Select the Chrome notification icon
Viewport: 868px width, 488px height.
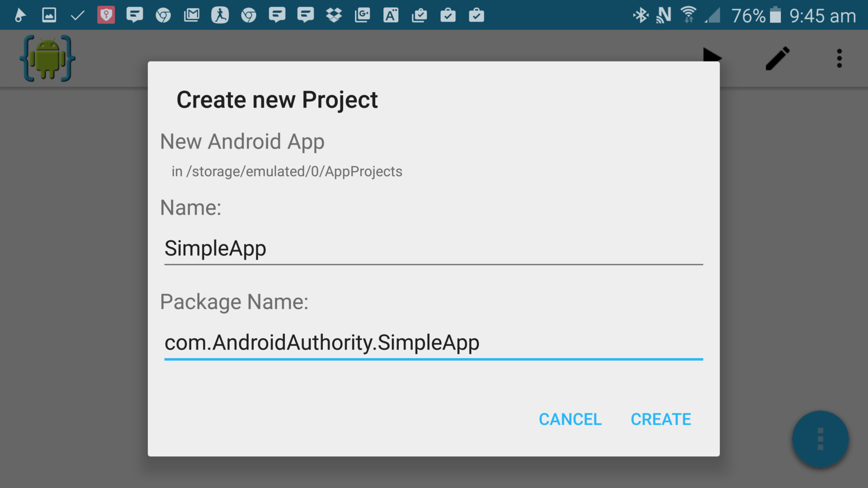[x=164, y=15]
